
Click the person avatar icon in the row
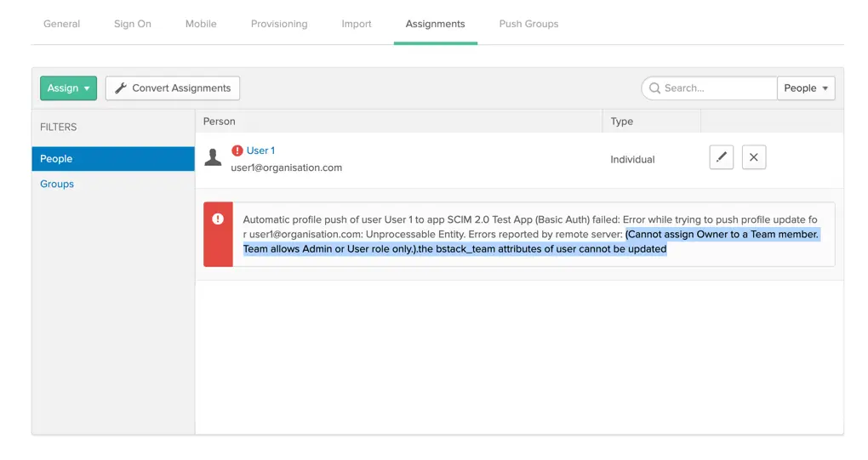click(x=214, y=157)
